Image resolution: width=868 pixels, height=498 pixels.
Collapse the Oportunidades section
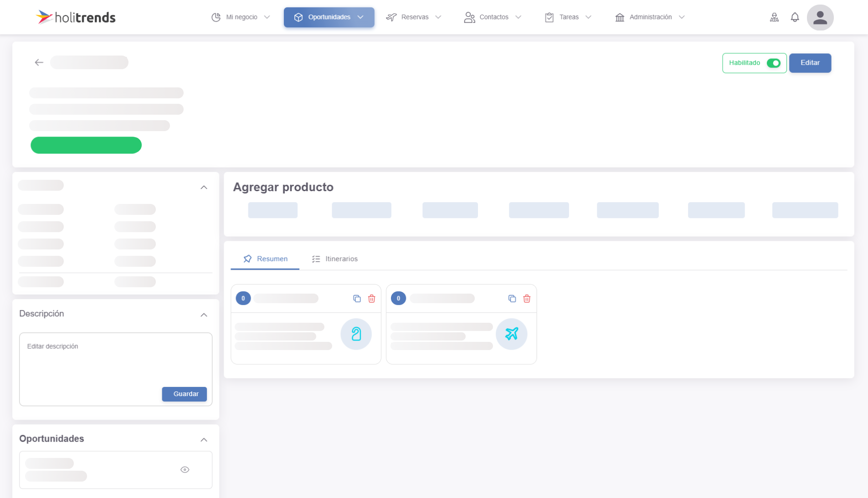(x=204, y=440)
